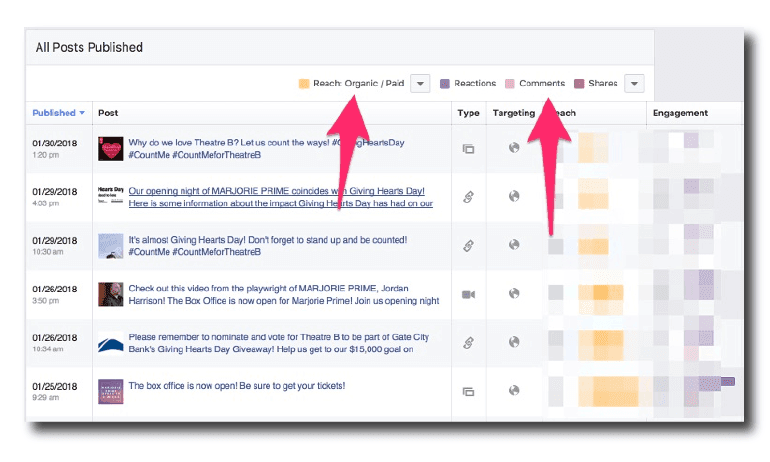
Task: Click the video type icon for 01/26/2018 3:50 pm post
Action: coord(468,295)
